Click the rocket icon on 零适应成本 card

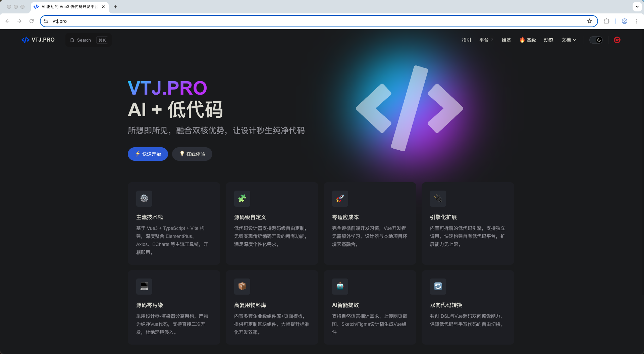[x=340, y=198]
